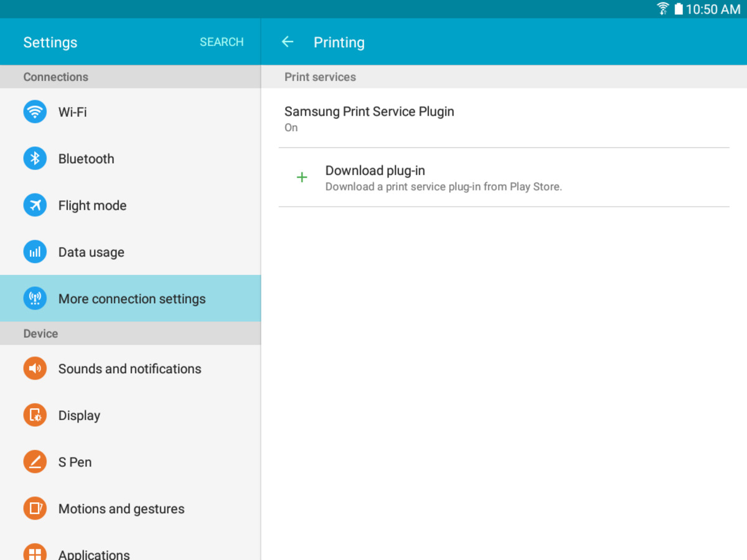Screen dimensions: 747x560
Task: Tap the Bluetooth icon
Action: [35, 159]
